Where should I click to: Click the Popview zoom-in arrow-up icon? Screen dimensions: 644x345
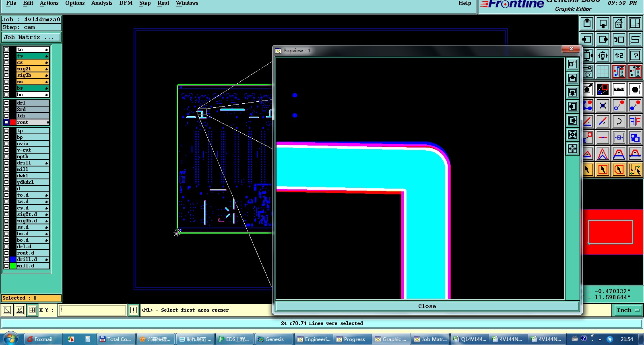coord(572,78)
